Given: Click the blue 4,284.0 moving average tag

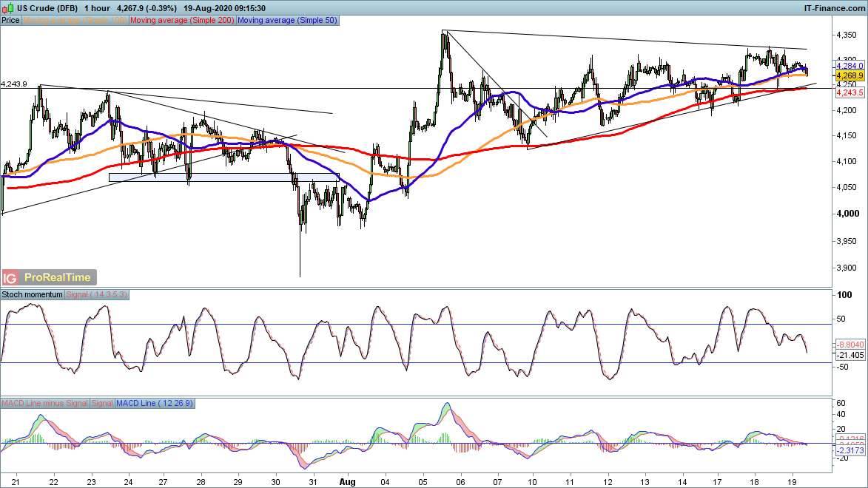Looking at the screenshot, I should 850,66.
